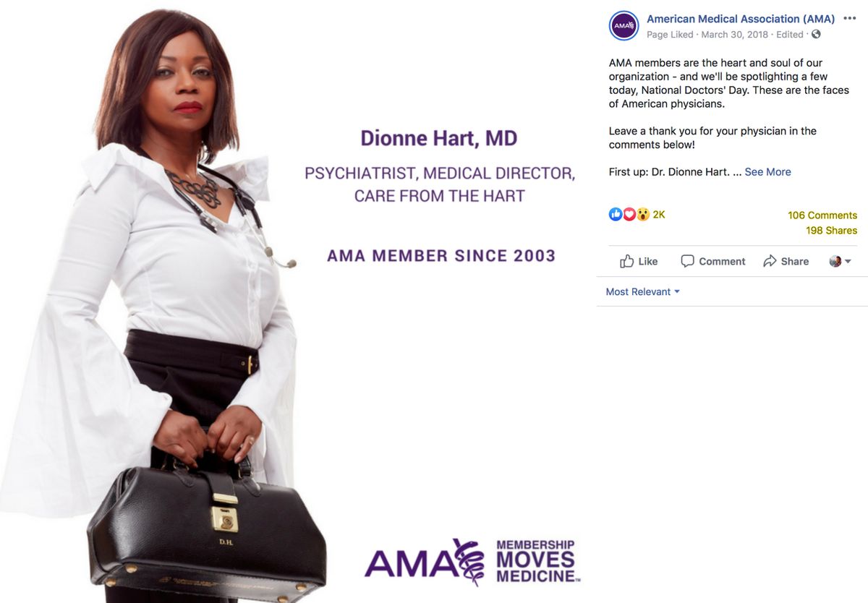Click the Comment speech bubble button

click(x=712, y=261)
